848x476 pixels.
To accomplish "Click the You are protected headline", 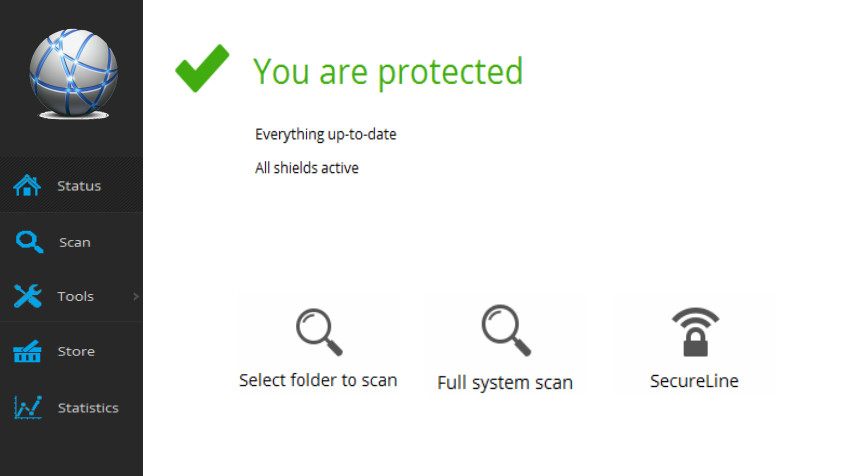I will 388,72.
